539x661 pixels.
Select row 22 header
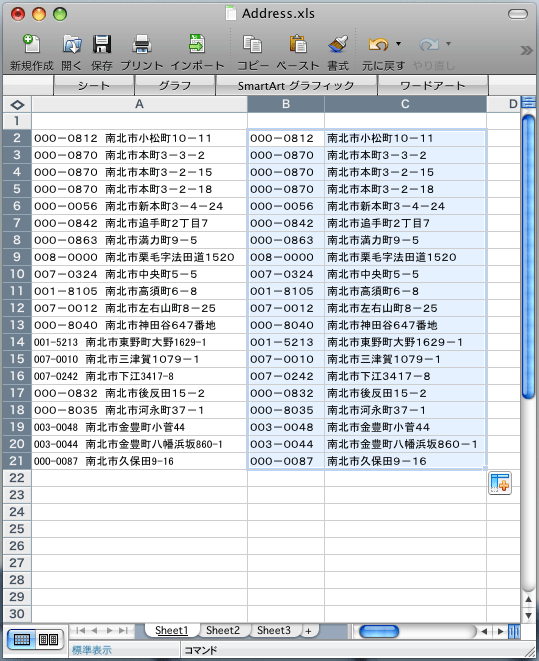(x=17, y=478)
